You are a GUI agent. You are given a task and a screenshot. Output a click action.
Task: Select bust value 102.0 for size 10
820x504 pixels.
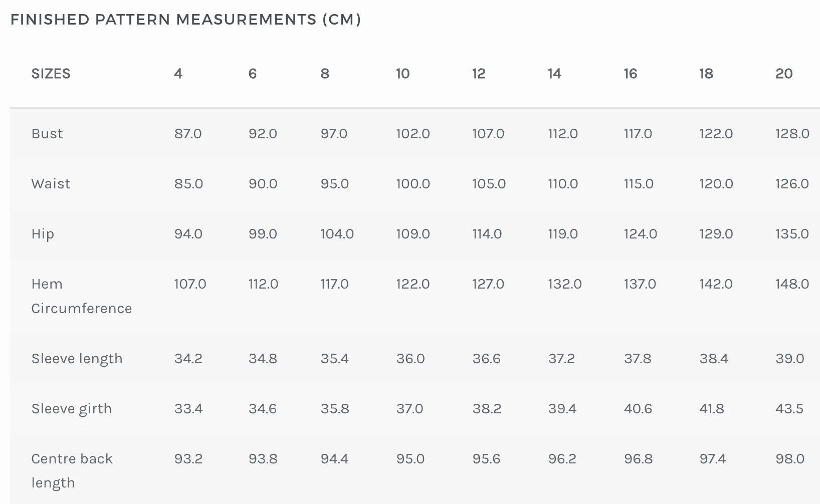[x=413, y=134]
